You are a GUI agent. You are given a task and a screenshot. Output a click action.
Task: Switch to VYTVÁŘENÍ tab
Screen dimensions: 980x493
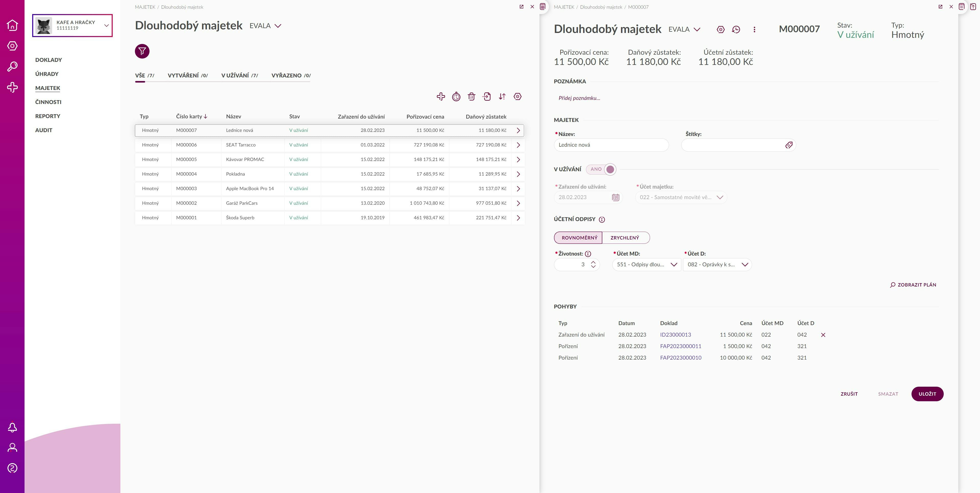pos(188,76)
